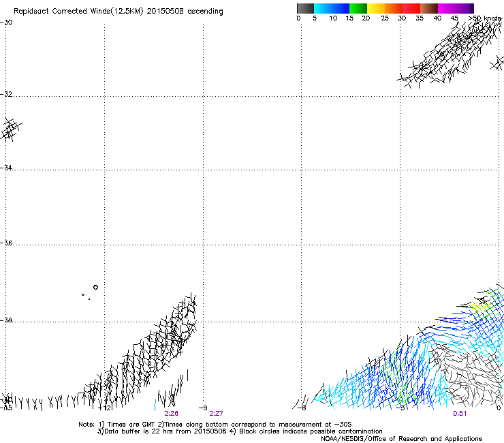The width and height of the screenshot is (504, 443).
Task: Click the note 'Data buffer is 22 hrs'
Action: pyautogui.click(x=139, y=431)
